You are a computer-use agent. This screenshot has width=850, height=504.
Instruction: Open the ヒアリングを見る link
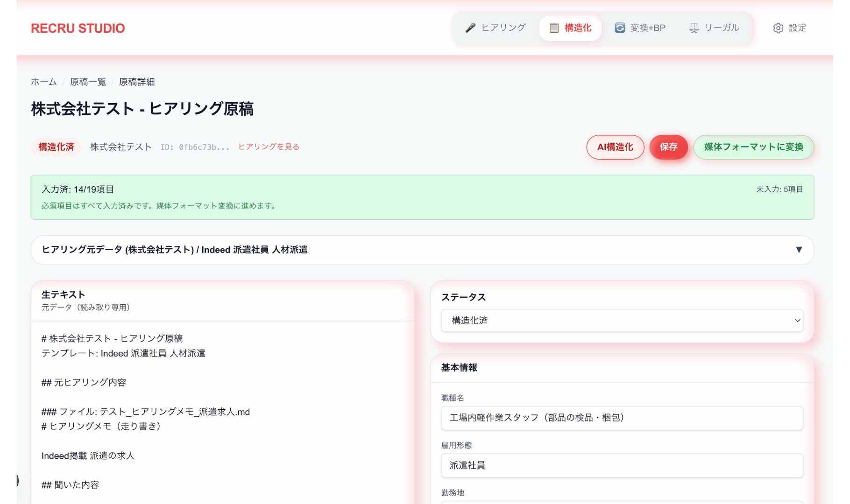268,147
